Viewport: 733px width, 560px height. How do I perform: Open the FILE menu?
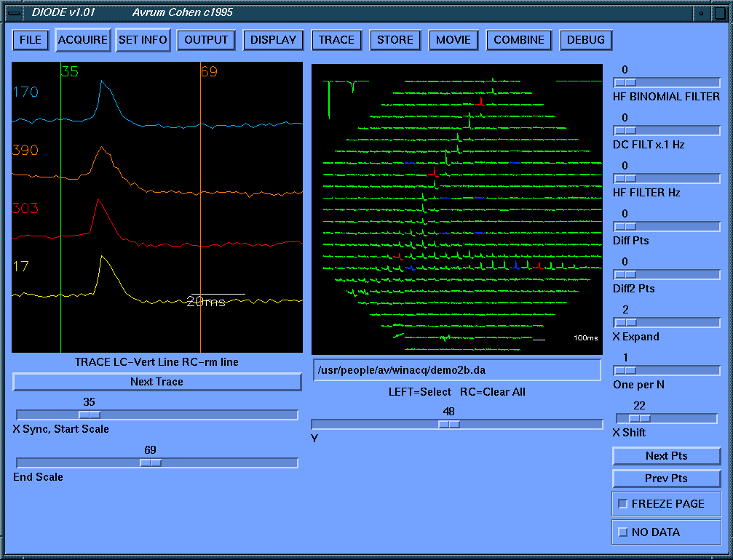pyautogui.click(x=31, y=40)
